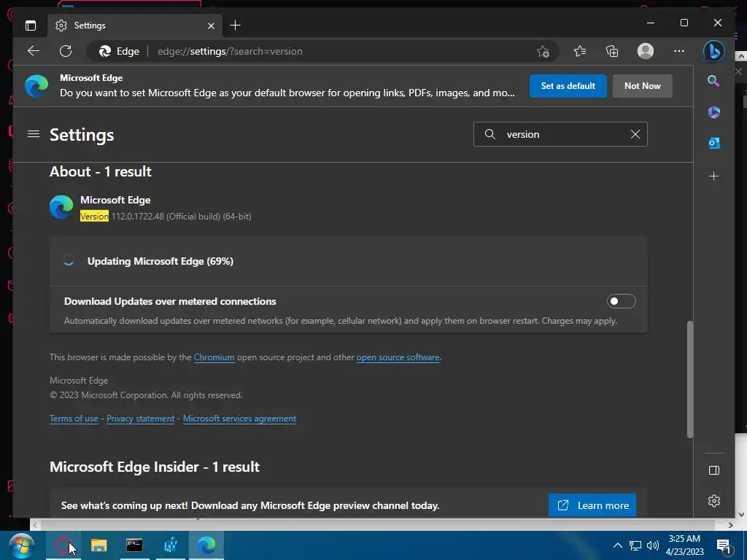Open the Chromium link
The height and width of the screenshot is (560, 747).
(x=214, y=357)
